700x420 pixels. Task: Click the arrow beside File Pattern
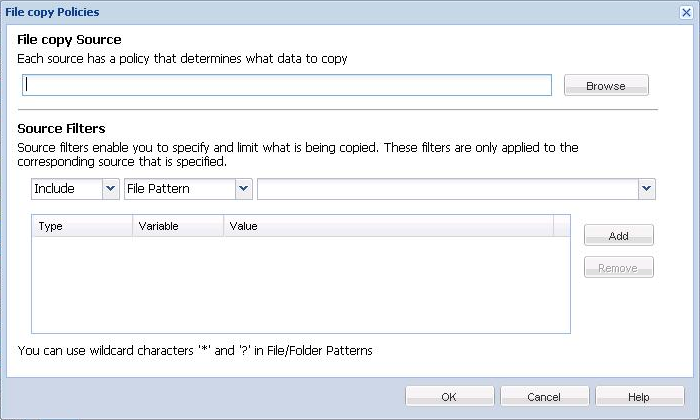[x=243, y=188]
